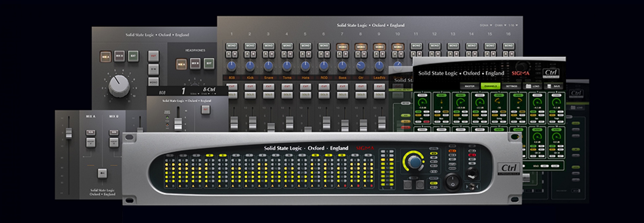Click the SIGMA logo in the browser app

click(520, 73)
